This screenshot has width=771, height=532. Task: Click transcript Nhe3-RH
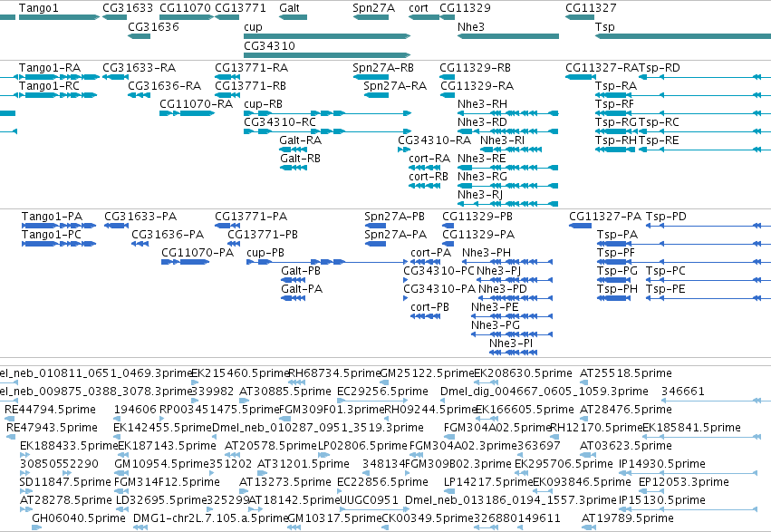pos(482,104)
